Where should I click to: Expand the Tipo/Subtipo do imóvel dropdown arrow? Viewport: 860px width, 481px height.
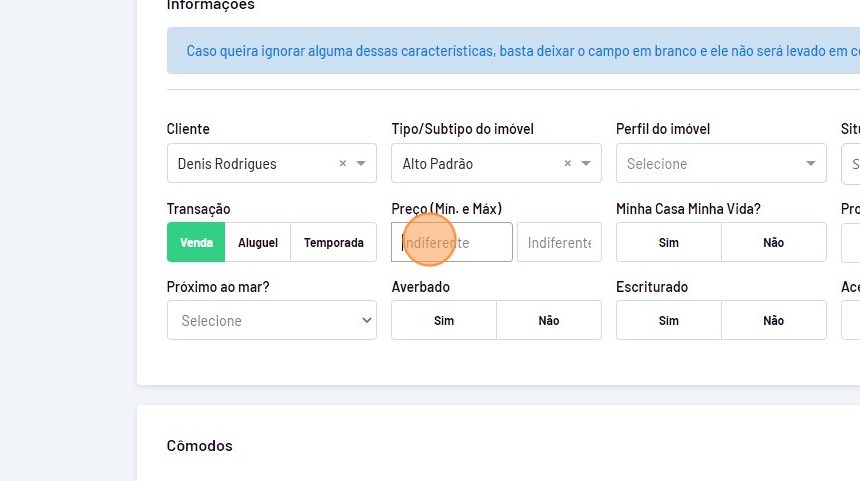(x=586, y=164)
